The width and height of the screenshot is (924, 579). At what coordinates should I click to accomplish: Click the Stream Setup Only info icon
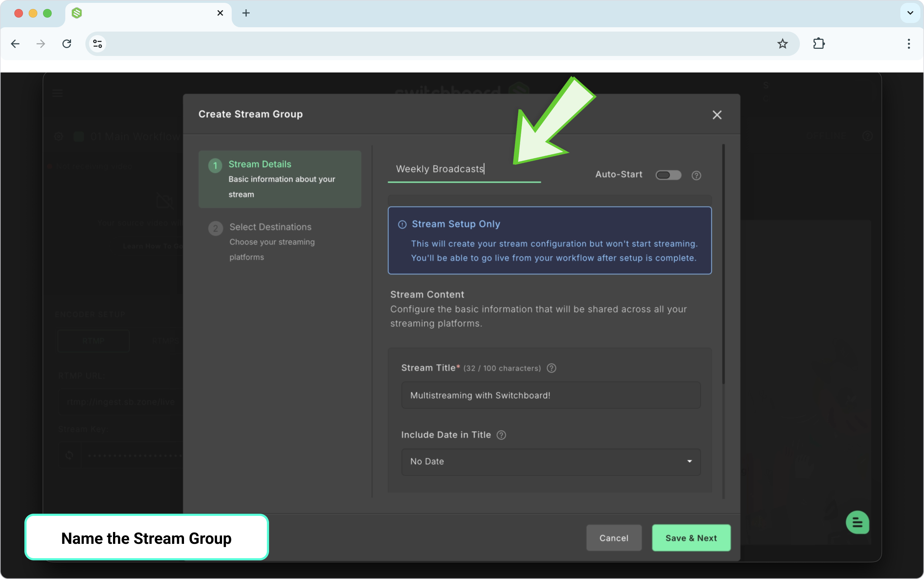point(402,225)
